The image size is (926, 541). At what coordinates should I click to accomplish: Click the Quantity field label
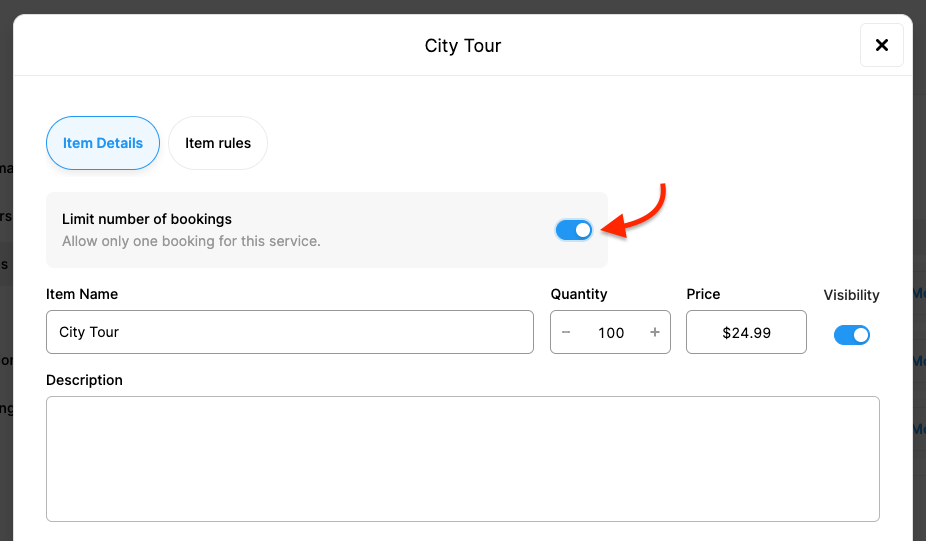[x=579, y=294]
